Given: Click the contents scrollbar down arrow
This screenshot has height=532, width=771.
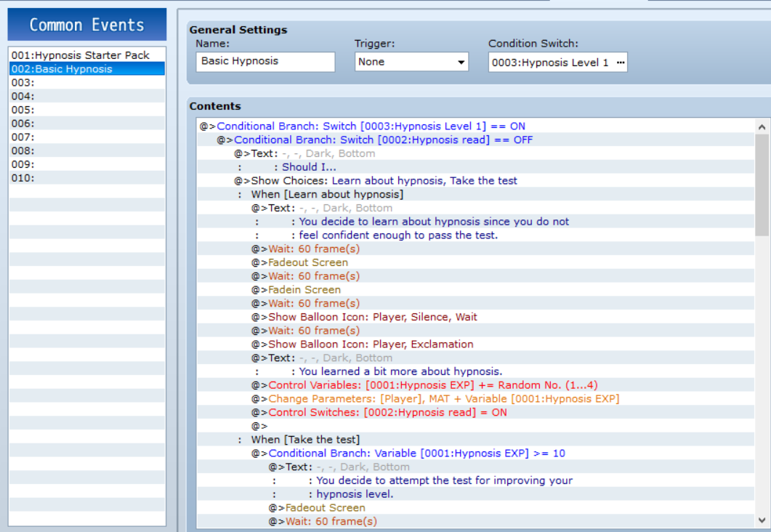Looking at the screenshot, I should coord(762,520).
